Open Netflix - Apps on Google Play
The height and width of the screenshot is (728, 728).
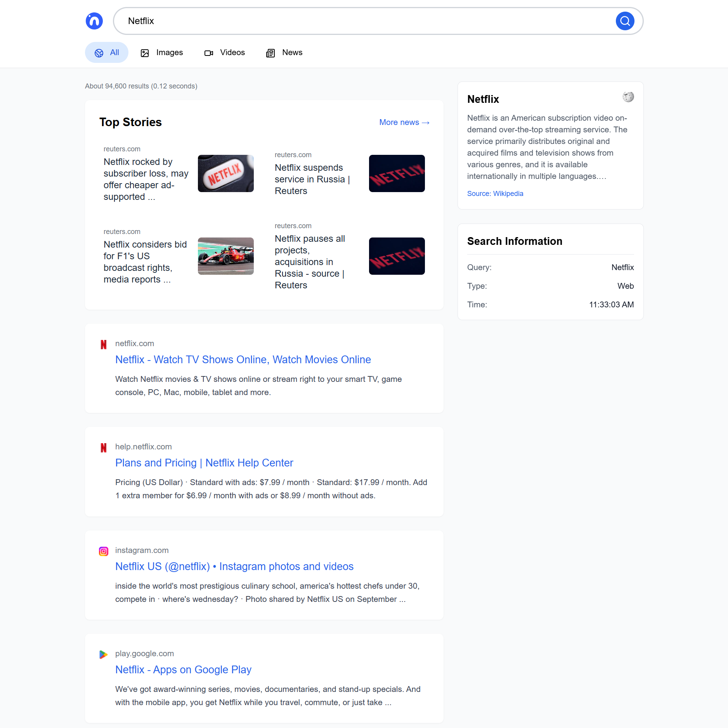click(183, 670)
